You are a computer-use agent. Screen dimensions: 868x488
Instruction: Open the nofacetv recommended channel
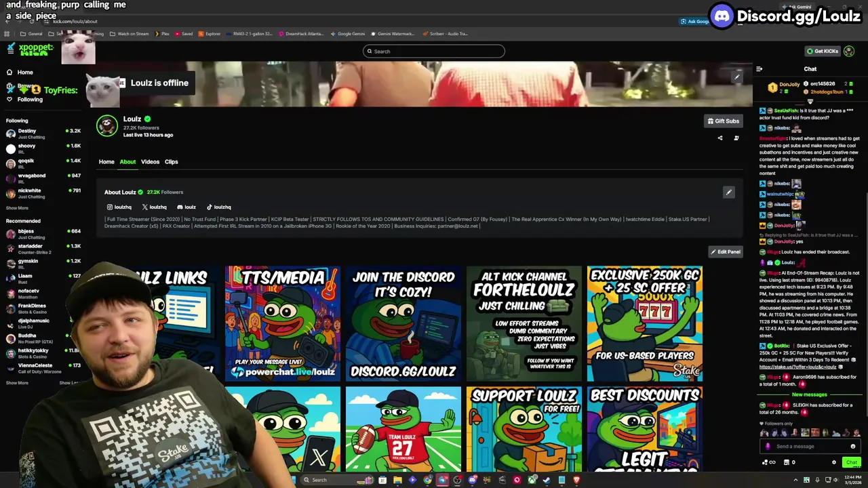43,293
